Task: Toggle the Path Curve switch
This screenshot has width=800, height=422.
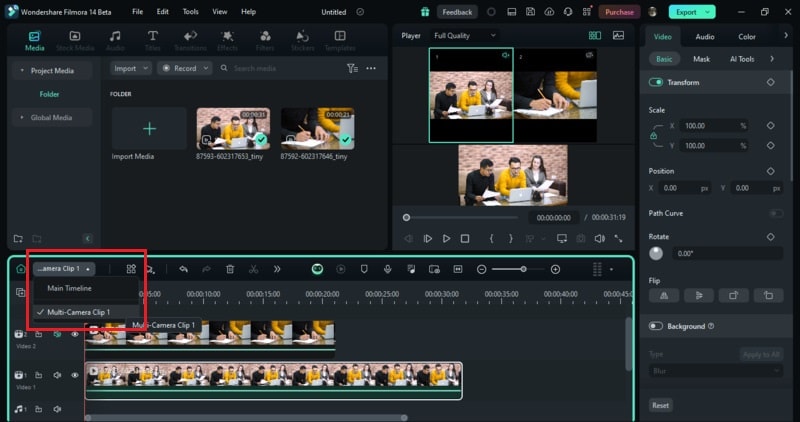Action: pos(776,213)
